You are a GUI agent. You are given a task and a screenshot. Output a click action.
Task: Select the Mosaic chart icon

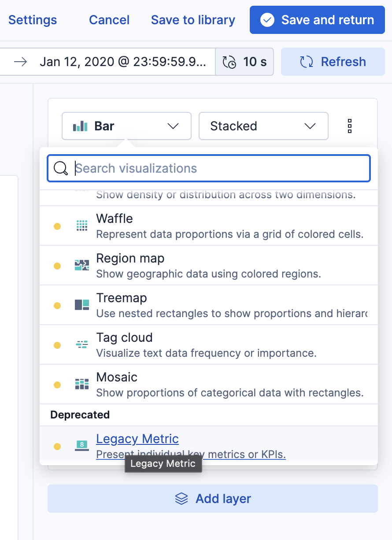(x=82, y=384)
